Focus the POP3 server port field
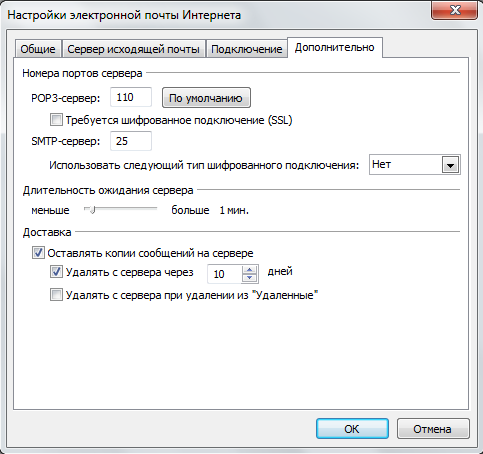This screenshot has width=483, height=454. point(131,97)
